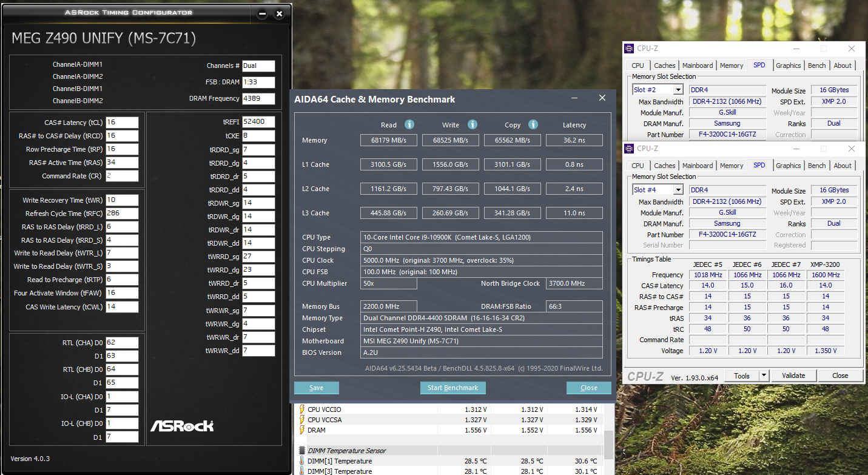Click the lightning icon beside the DRAM voltage row
The image size is (868, 475).
pos(302,430)
